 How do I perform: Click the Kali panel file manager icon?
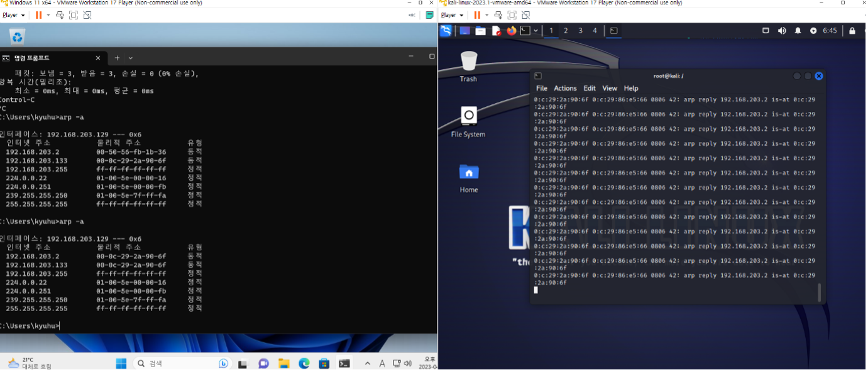(480, 30)
